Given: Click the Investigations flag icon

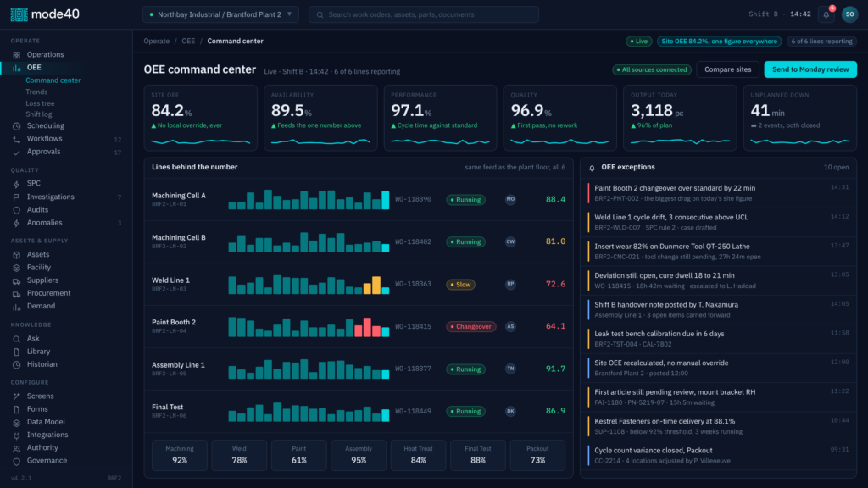Looking at the screenshot, I should [17, 197].
